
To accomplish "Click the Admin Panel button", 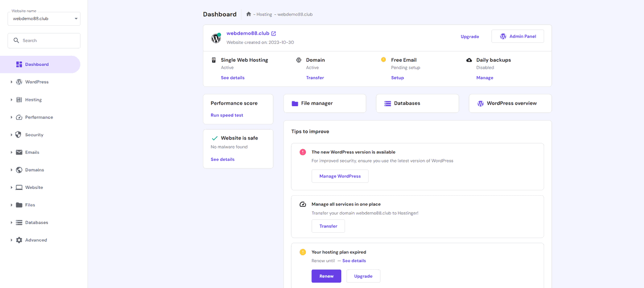I will pyautogui.click(x=517, y=36).
